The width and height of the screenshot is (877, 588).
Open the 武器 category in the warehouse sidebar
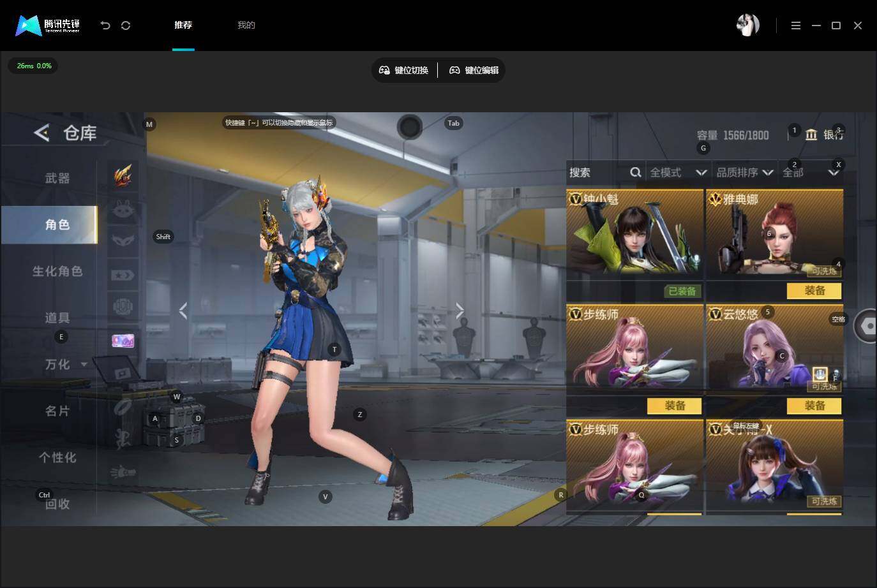[x=57, y=178]
